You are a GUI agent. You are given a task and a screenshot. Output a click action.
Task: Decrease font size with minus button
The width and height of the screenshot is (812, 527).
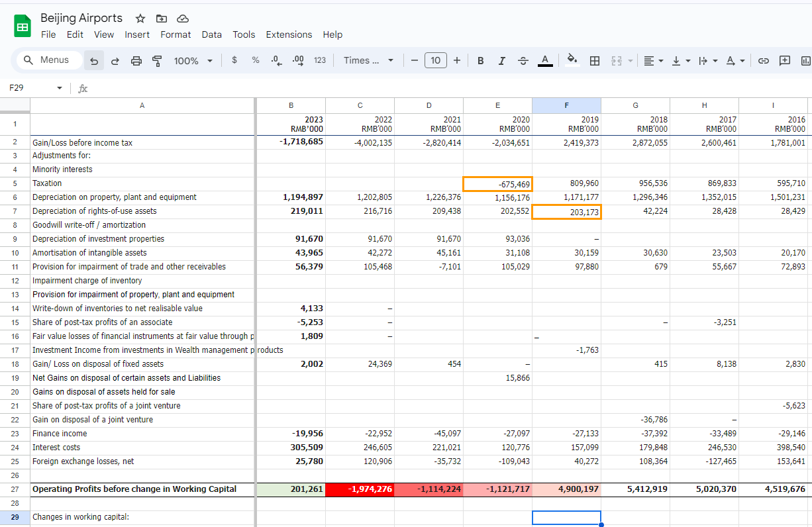(414, 60)
